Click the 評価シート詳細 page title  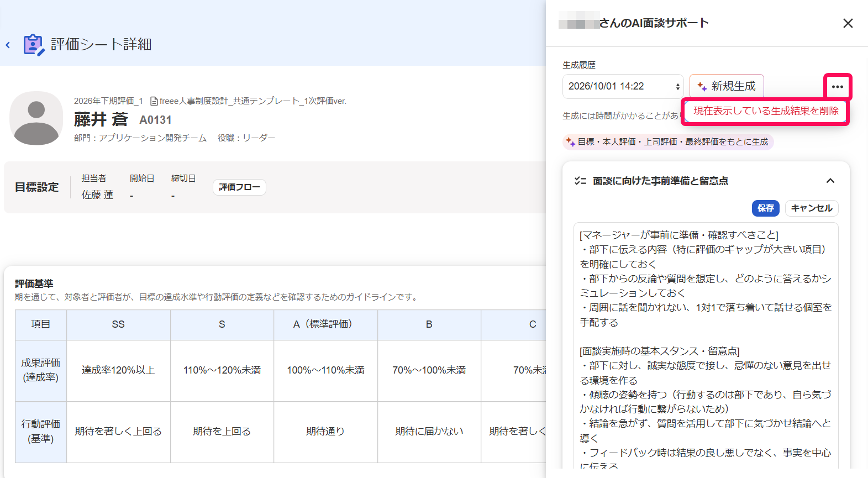tap(101, 45)
